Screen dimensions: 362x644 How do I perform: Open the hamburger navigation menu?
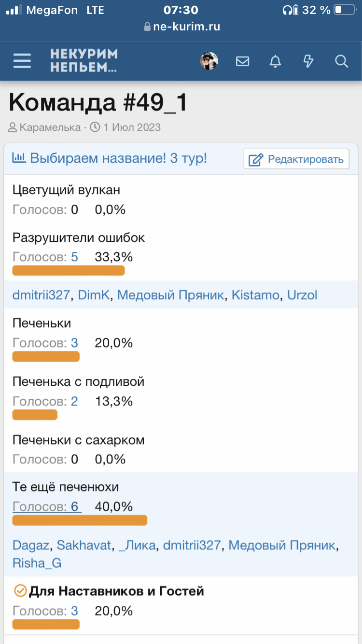pos(22,61)
